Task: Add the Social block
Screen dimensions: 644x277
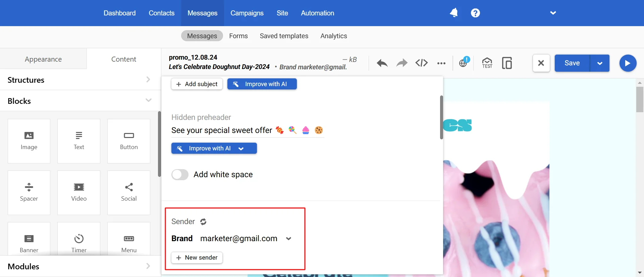Action: [x=129, y=193]
